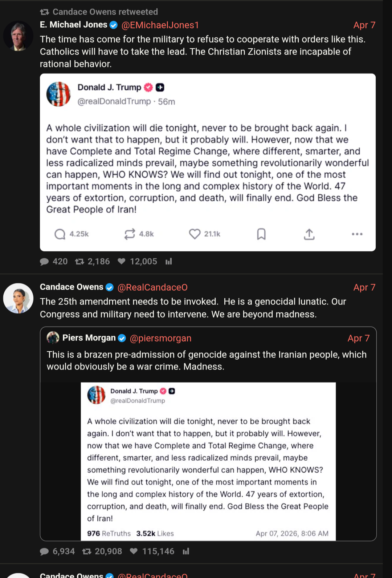Click comment bubble showing 4.25k
392x578 pixels.
click(60, 234)
